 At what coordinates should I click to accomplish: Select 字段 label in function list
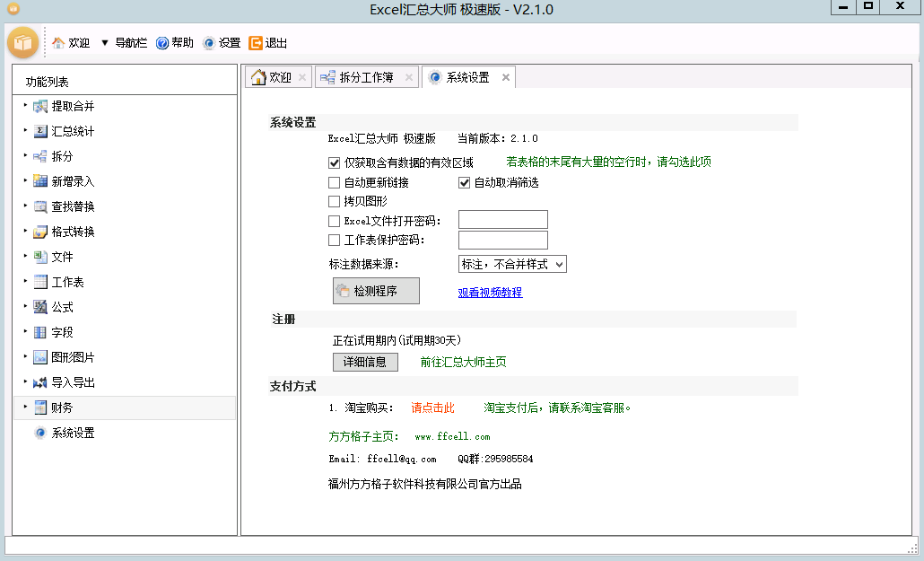tap(63, 332)
